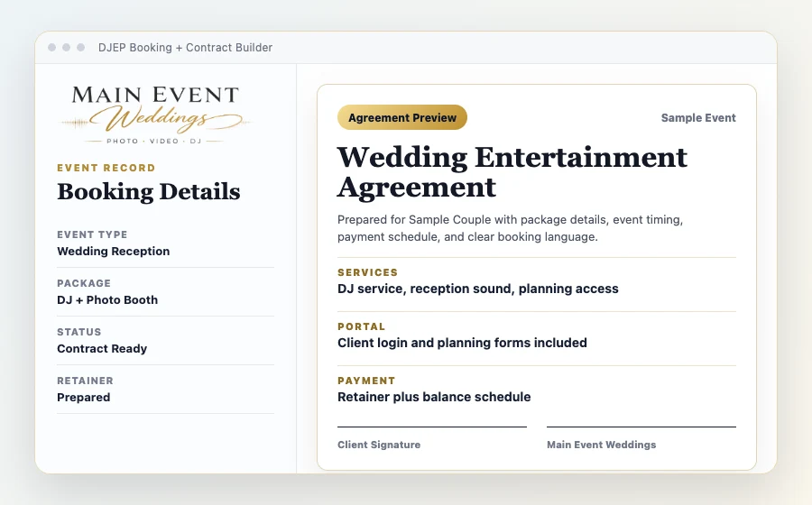The image size is (812, 505).
Task: Click the Booking Details heading
Action: 149,191
